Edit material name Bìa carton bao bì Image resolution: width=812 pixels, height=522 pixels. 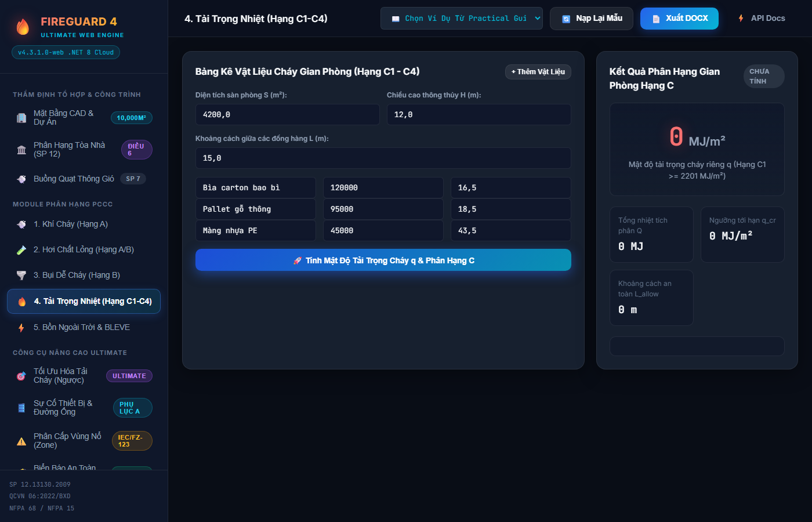click(256, 188)
